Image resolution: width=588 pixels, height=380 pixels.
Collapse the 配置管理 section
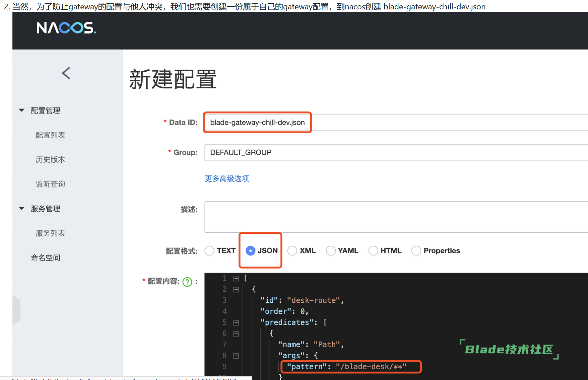coord(22,110)
